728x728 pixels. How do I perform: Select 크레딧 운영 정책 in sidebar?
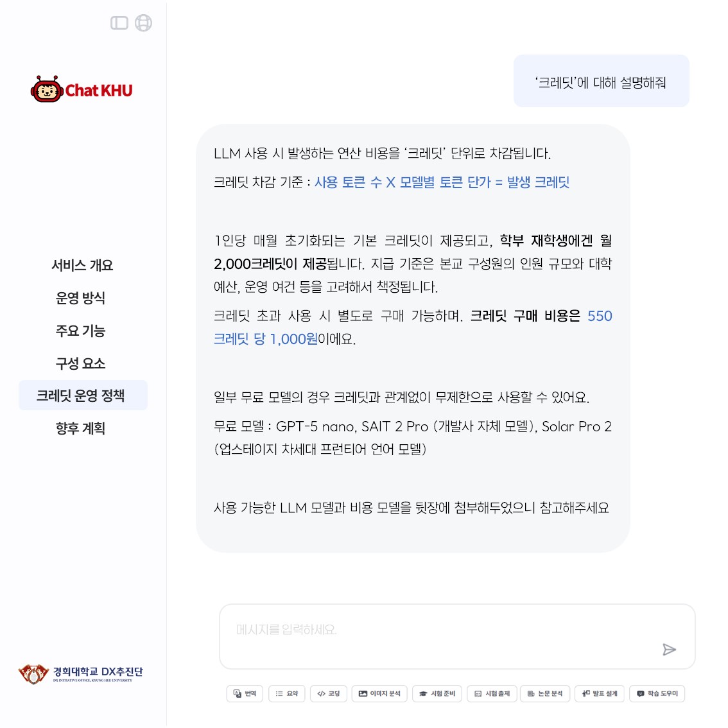tap(83, 395)
